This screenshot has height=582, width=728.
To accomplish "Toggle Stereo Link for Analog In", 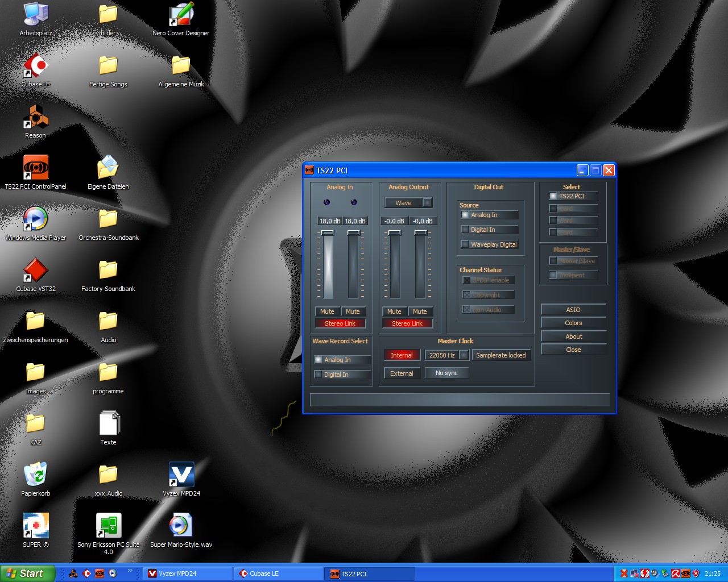I will click(x=340, y=323).
